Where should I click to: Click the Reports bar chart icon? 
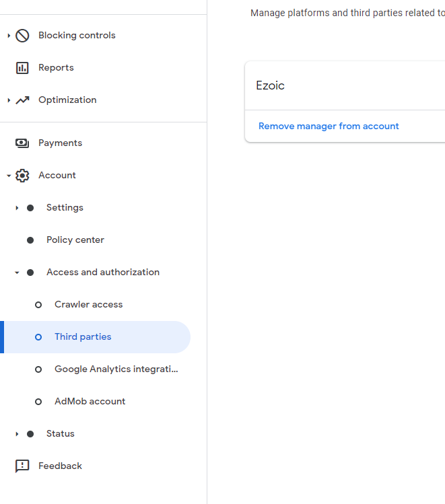(x=22, y=68)
